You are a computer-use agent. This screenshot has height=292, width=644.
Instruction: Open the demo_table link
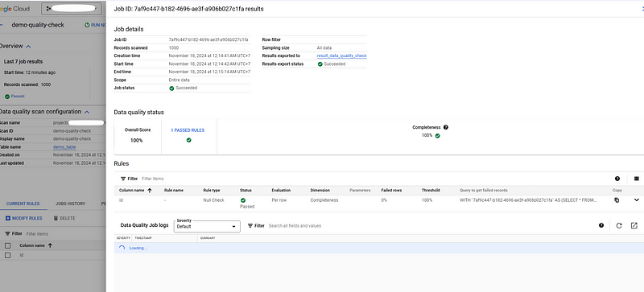(64, 147)
